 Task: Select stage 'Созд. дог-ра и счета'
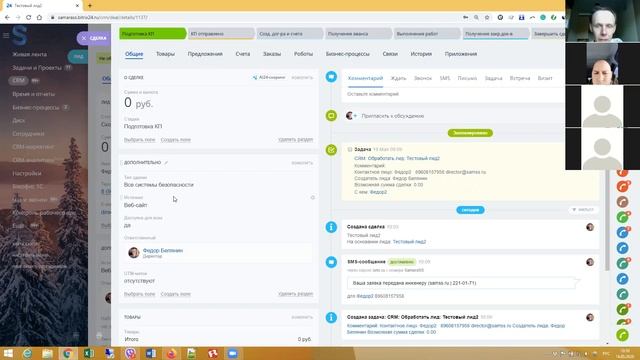pos(289,33)
